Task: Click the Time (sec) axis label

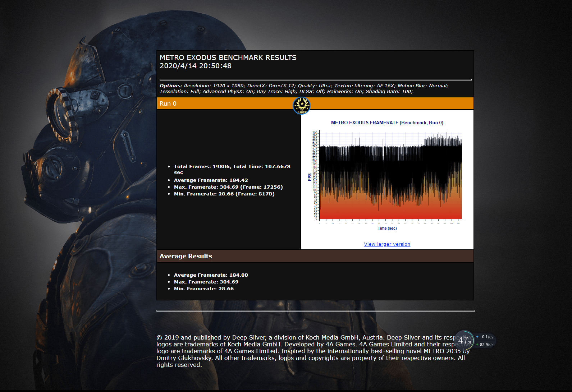Action: (387, 228)
